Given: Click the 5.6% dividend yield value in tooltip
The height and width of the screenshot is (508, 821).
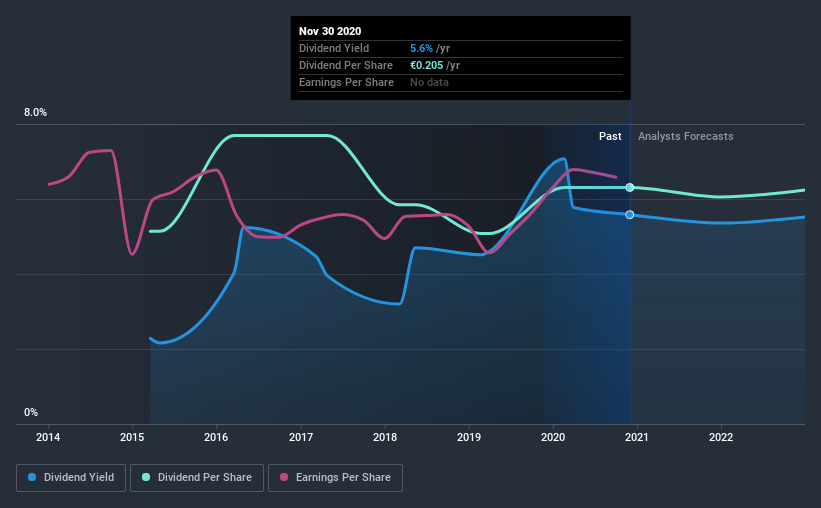Looking at the screenshot, I should [421, 48].
